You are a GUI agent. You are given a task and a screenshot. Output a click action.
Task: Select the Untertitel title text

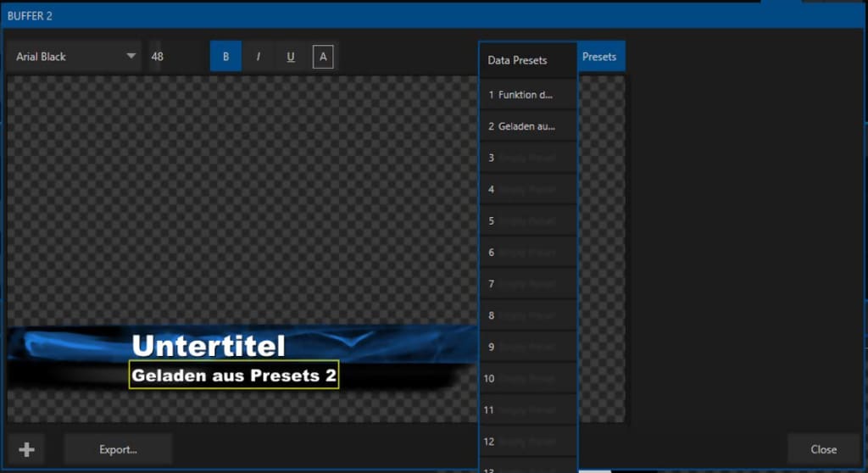point(209,346)
